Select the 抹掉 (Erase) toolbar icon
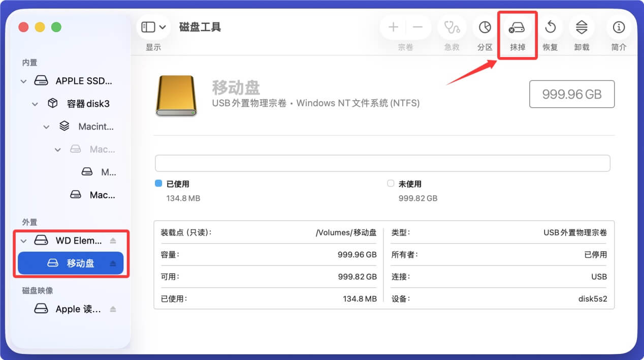644x360 pixels. 517,27
